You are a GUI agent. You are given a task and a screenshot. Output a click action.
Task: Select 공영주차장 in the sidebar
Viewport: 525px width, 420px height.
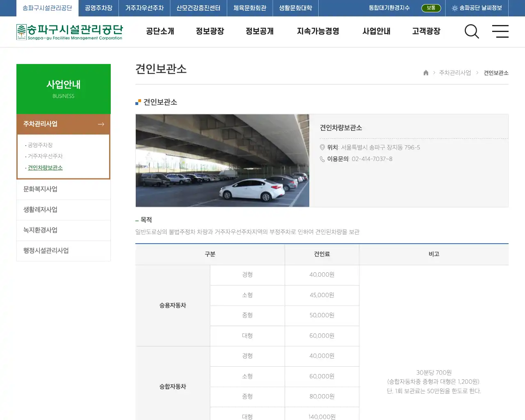(x=40, y=145)
